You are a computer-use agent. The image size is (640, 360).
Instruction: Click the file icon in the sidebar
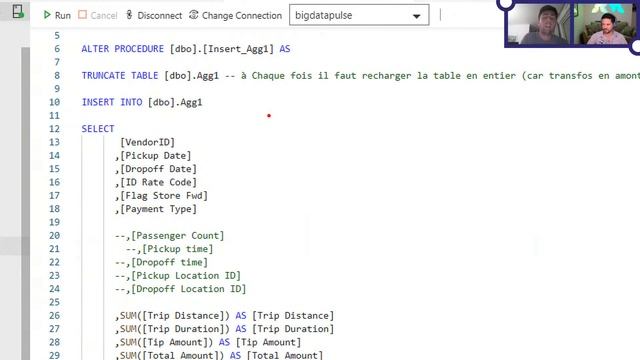[18, 11]
